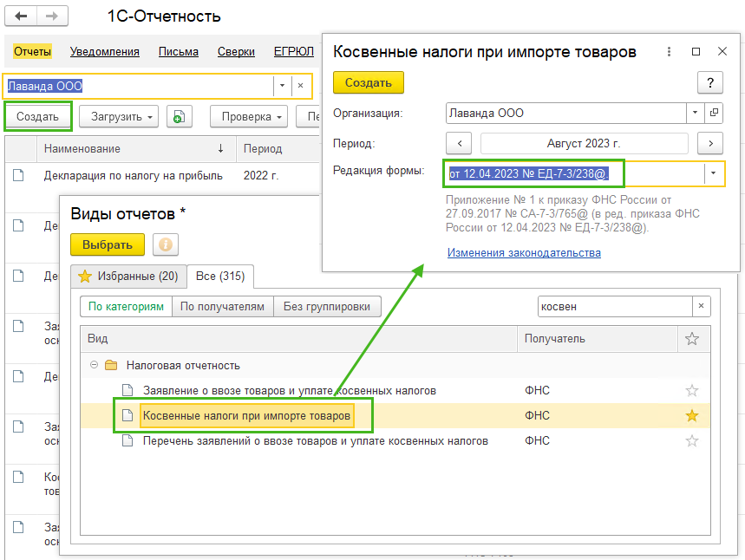745x560 pixels.
Task: Click the star column header in Виды отчетов
Action: pyautogui.click(x=692, y=339)
